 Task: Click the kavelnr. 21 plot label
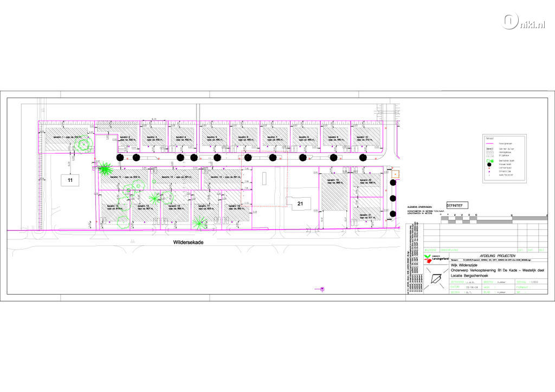coord(367,216)
